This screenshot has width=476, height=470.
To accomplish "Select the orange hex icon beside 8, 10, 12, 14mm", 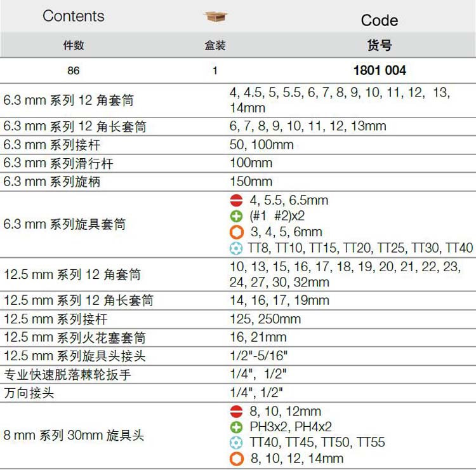I will pyautogui.click(x=236, y=459).
